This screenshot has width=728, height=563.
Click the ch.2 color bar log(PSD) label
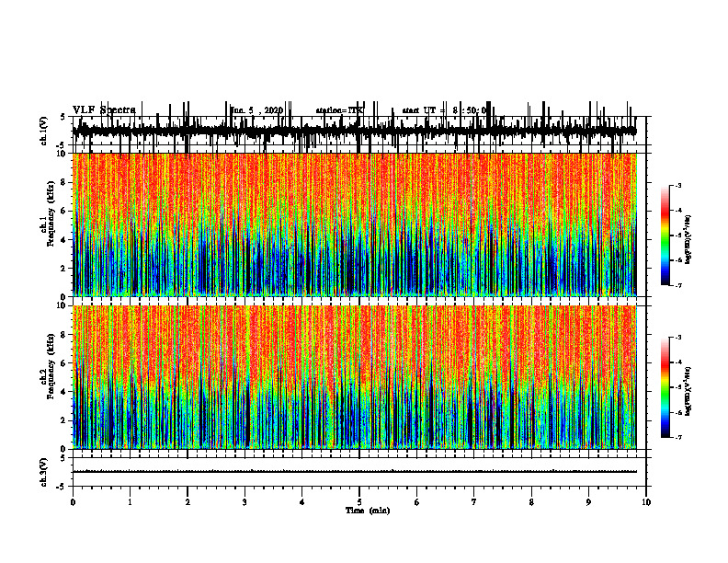(x=688, y=391)
